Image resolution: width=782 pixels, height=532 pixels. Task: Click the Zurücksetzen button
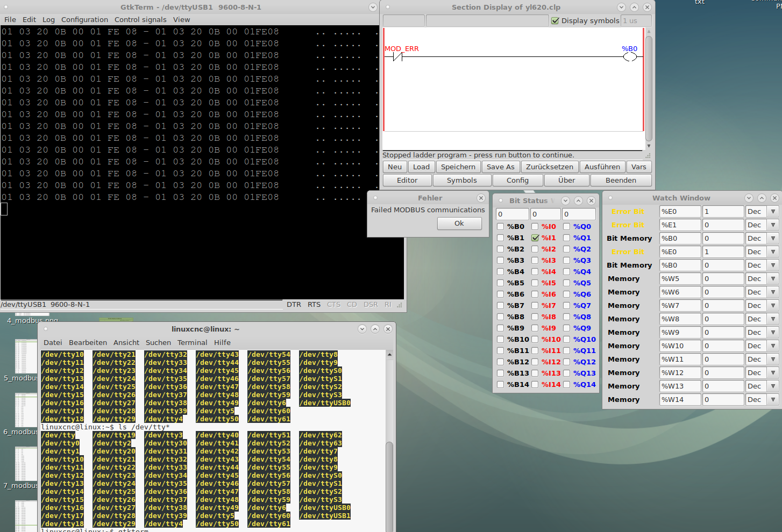[550, 167]
